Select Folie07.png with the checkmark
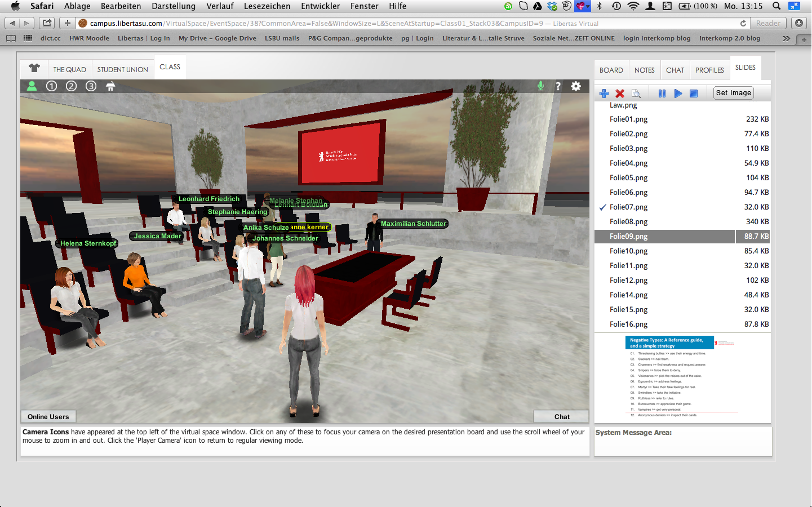This screenshot has height=507, width=812. point(628,207)
